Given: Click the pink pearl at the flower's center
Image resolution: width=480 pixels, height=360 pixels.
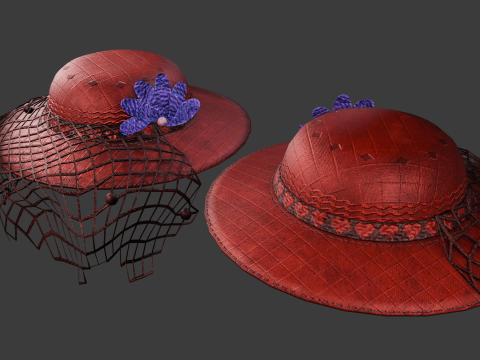Looking at the screenshot, I should (162, 121).
